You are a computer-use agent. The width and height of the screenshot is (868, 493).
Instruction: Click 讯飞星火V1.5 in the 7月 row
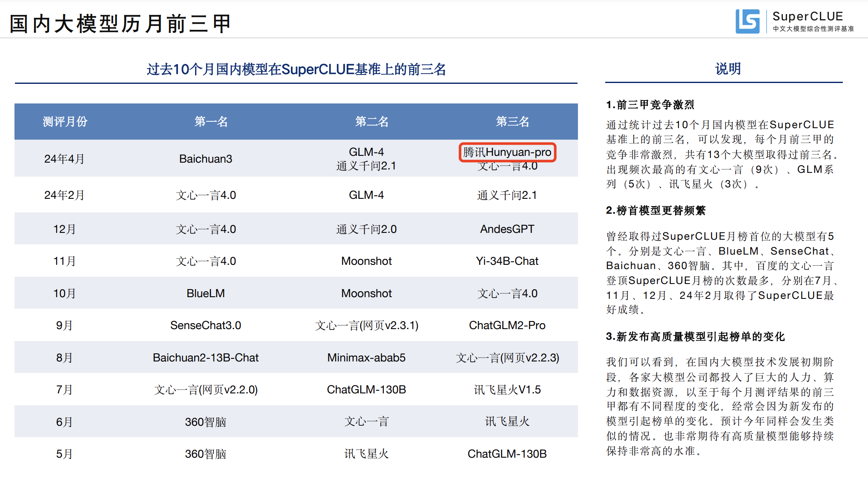click(x=507, y=390)
